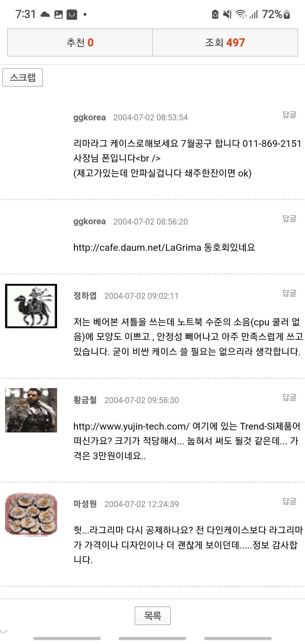Open 정하엽's camel profile picture
This screenshot has width=305, height=644.
[31, 306]
